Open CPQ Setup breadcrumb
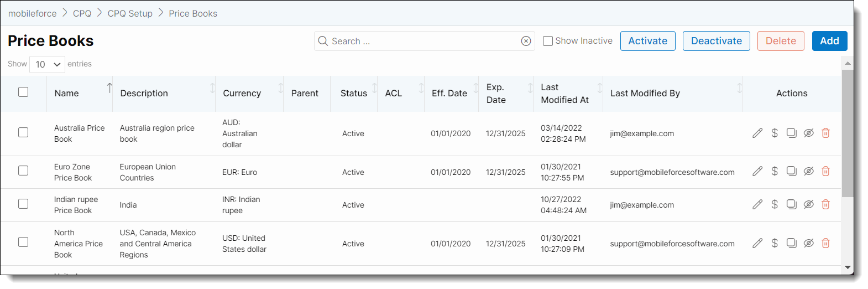The image size is (868, 289). pyautogui.click(x=130, y=13)
